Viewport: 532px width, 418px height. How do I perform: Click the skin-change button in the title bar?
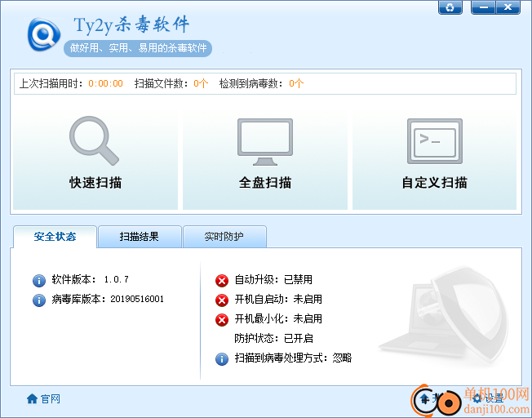450,7
